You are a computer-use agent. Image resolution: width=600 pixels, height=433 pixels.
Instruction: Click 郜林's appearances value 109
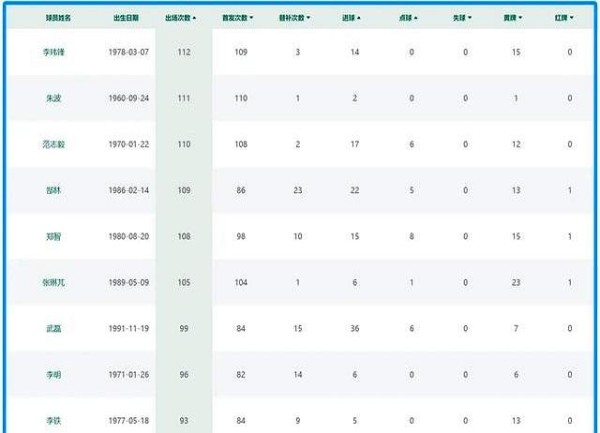click(184, 190)
